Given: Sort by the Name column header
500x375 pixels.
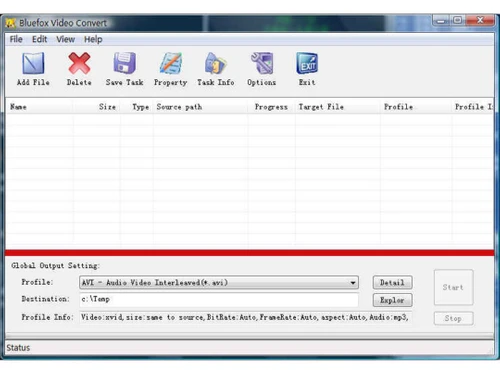Looking at the screenshot, I should pos(39,107).
